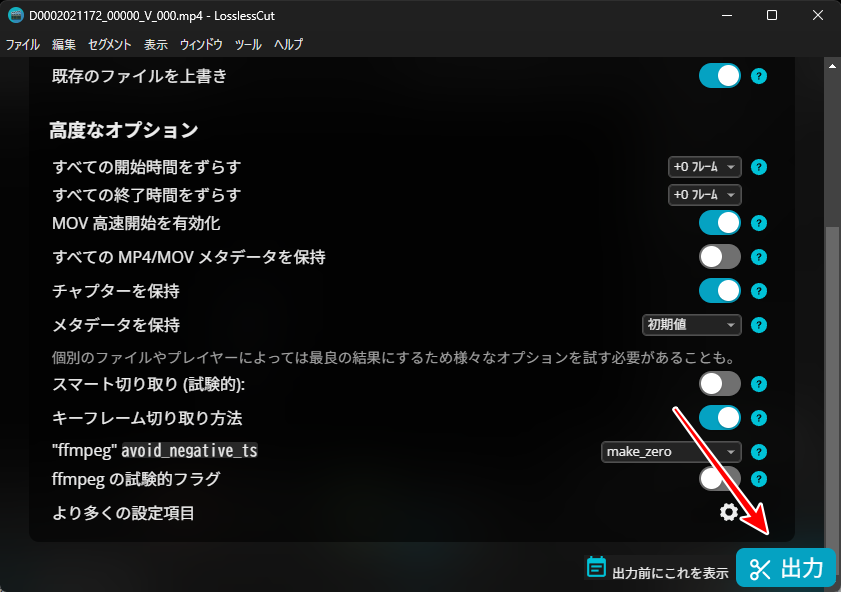
Task: Open help for キーフレーム切り取り方法
Action: click(x=758, y=418)
